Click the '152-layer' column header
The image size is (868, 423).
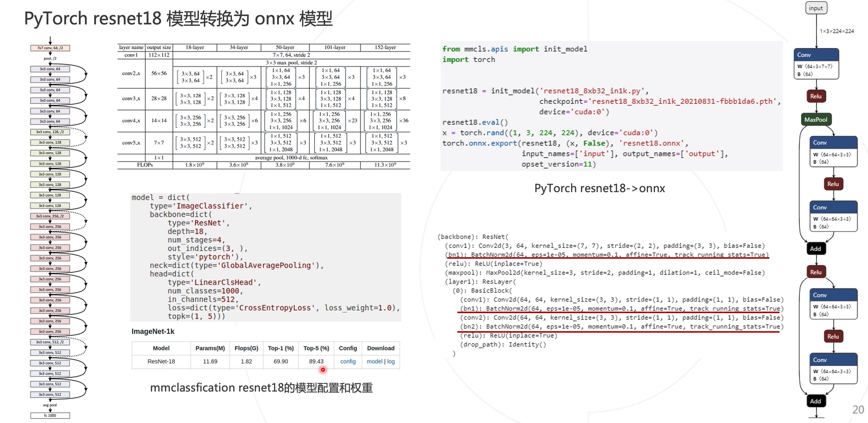pyautogui.click(x=385, y=47)
